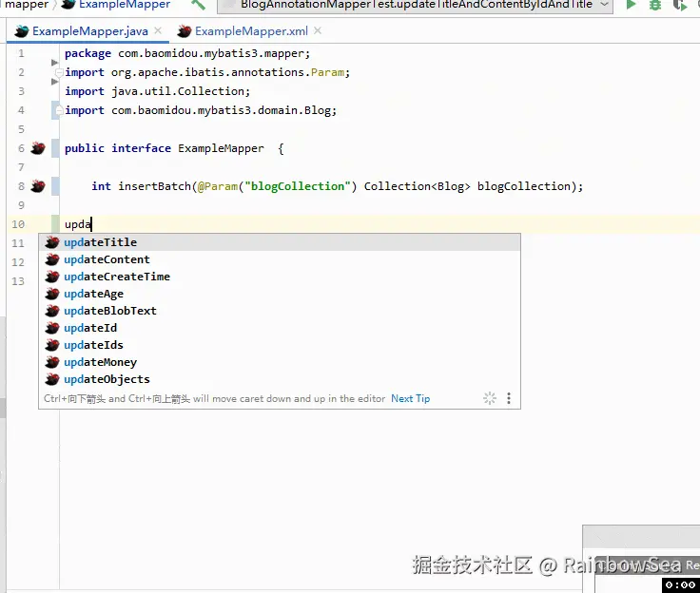Click the @Param annotation on line 8

tap(218, 186)
